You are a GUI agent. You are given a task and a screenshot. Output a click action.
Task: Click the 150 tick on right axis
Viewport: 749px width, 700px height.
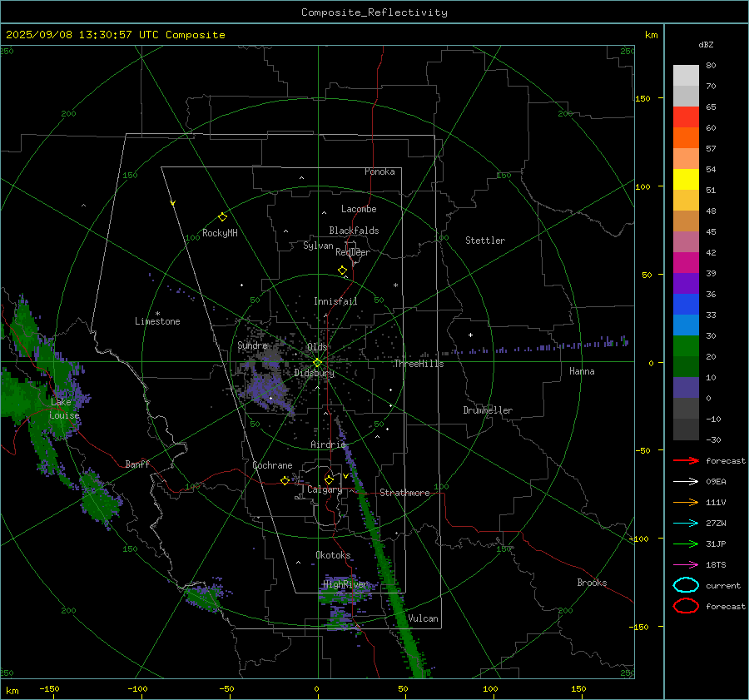642,98
